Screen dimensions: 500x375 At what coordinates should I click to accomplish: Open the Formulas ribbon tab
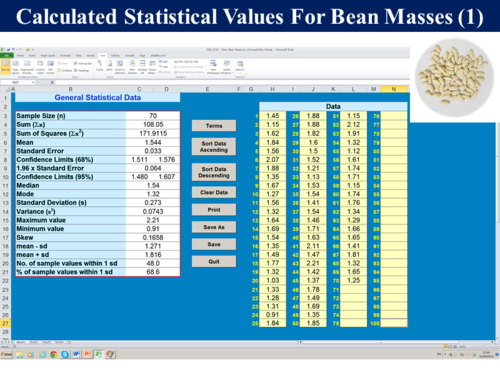coord(65,56)
